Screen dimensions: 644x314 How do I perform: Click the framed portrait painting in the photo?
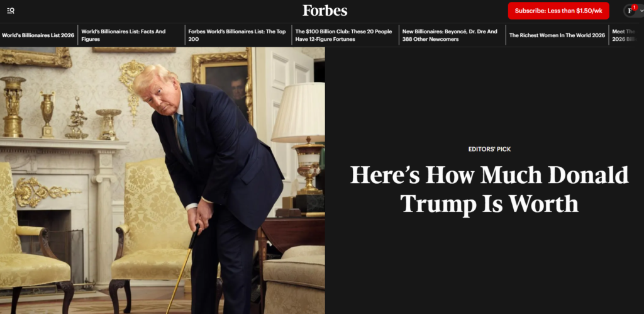225,84
